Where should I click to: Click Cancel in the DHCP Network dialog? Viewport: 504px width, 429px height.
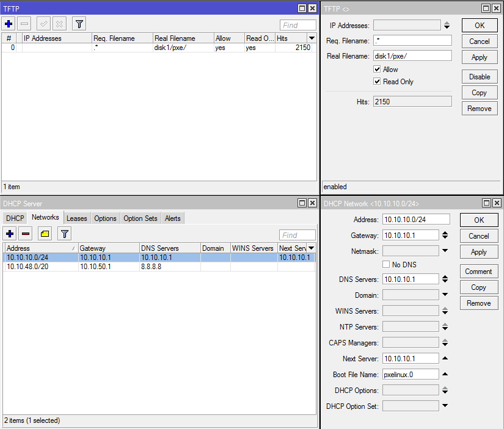pos(479,236)
